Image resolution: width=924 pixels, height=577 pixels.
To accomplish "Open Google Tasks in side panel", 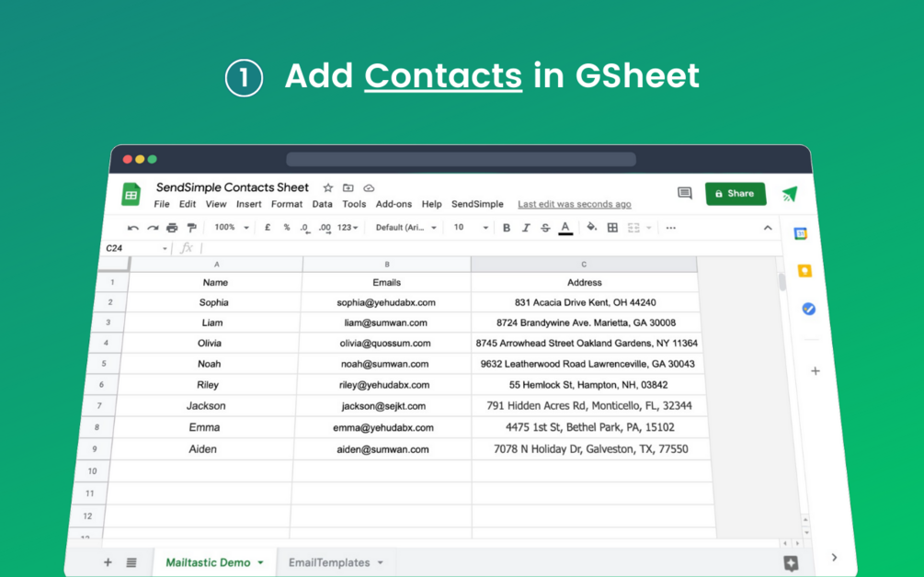I will (x=808, y=309).
